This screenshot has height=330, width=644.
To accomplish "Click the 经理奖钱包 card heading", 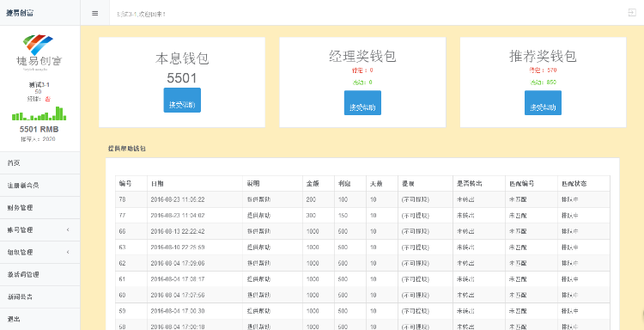I will point(362,56).
